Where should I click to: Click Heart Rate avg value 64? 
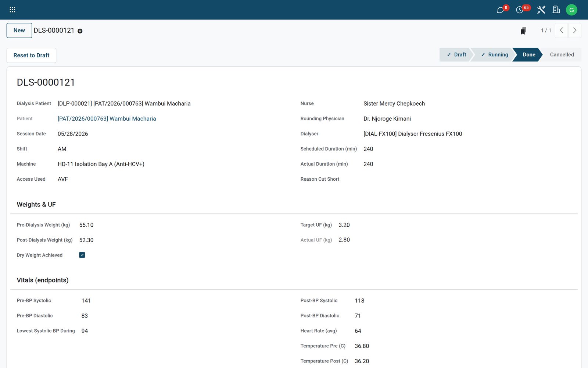point(358,331)
